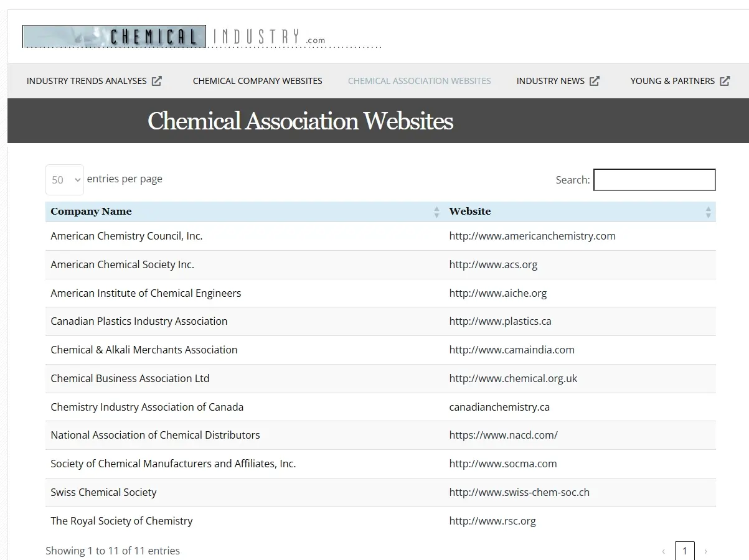Open the americanchemistry.com website link
The image size is (749, 560).
tap(532, 236)
